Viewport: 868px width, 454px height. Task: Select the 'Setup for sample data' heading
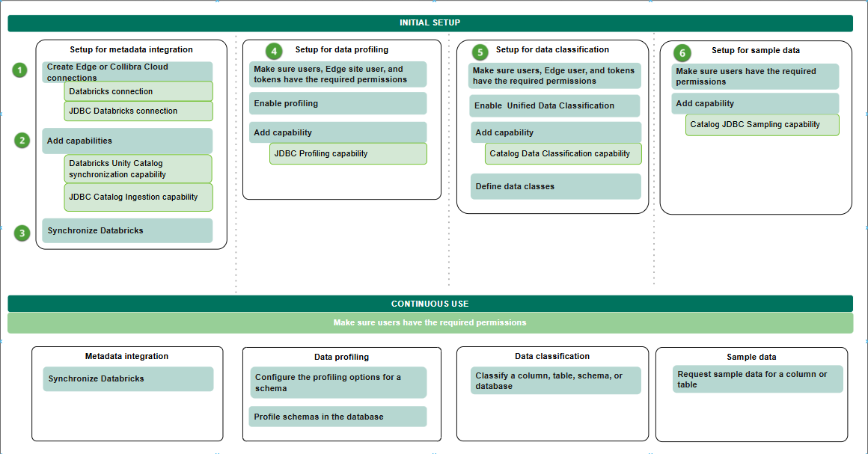[756, 50]
